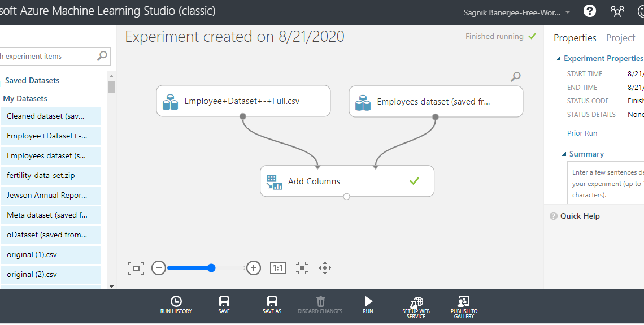The height and width of the screenshot is (325, 644).
Task: Open the Prior Run link
Action: coord(582,133)
